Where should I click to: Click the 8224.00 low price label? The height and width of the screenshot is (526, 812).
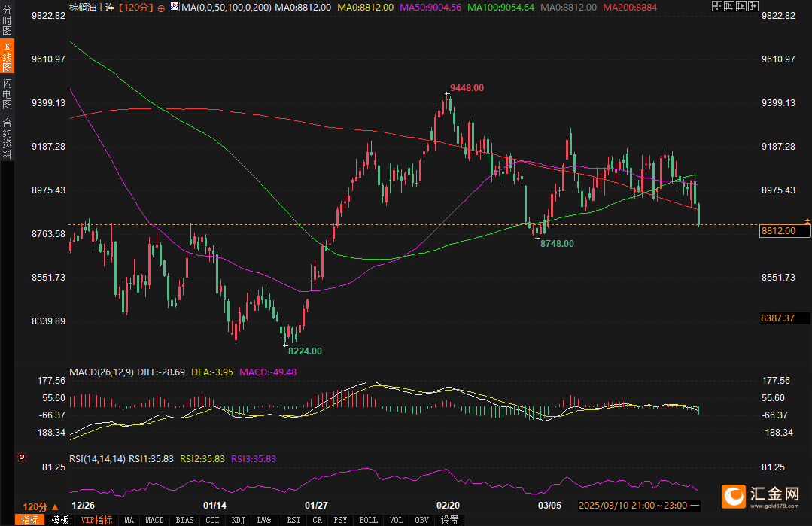tap(305, 351)
